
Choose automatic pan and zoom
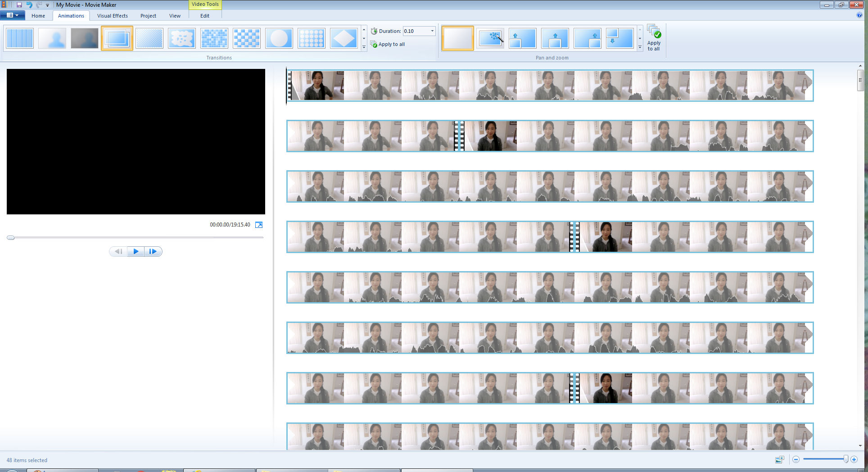(490, 38)
